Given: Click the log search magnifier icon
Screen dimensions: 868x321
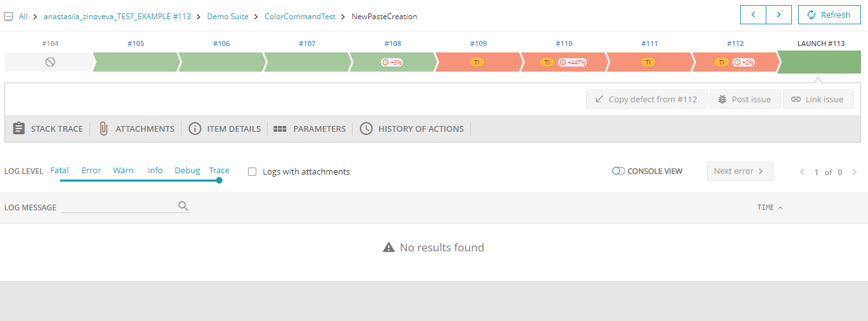Looking at the screenshot, I should pyautogui.click(x=183, y=206).
